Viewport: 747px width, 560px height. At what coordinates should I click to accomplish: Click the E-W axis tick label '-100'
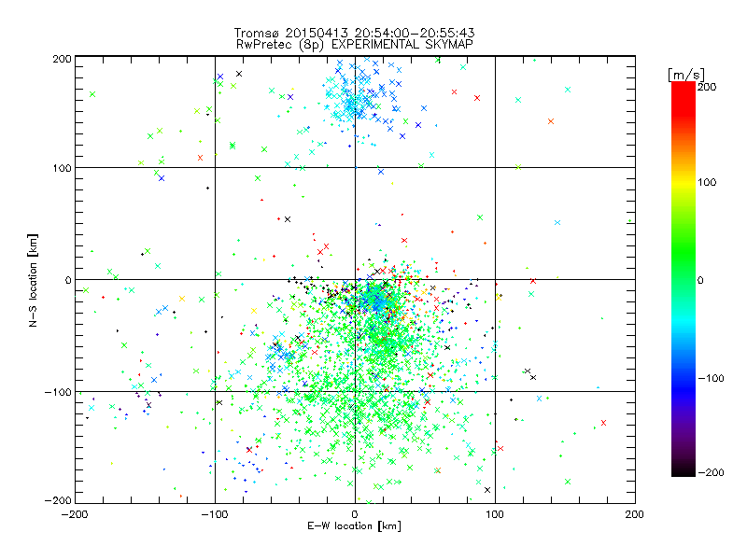pyautogui.click(x=215, y=514)
